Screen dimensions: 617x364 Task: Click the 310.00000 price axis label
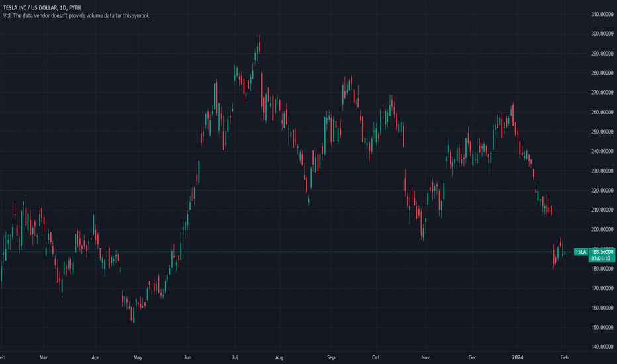[x=602, y=14]
